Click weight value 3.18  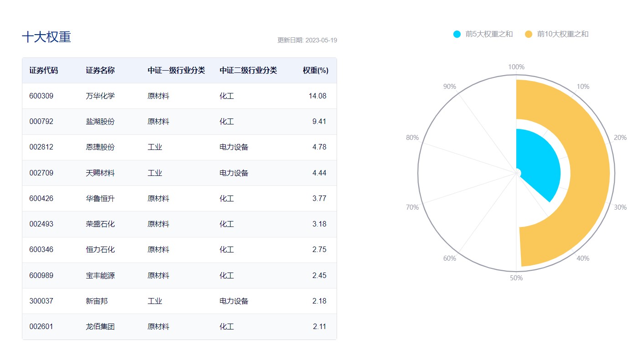click(319, 224)
